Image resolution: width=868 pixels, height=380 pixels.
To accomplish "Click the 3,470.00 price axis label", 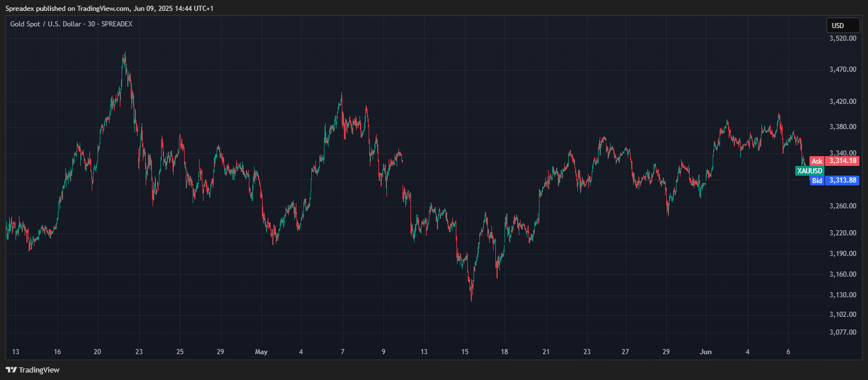I will [x=843, y=69].
